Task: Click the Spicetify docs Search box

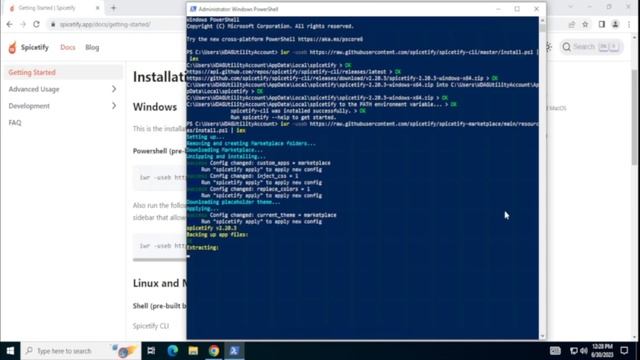Action: coord(591,47)
